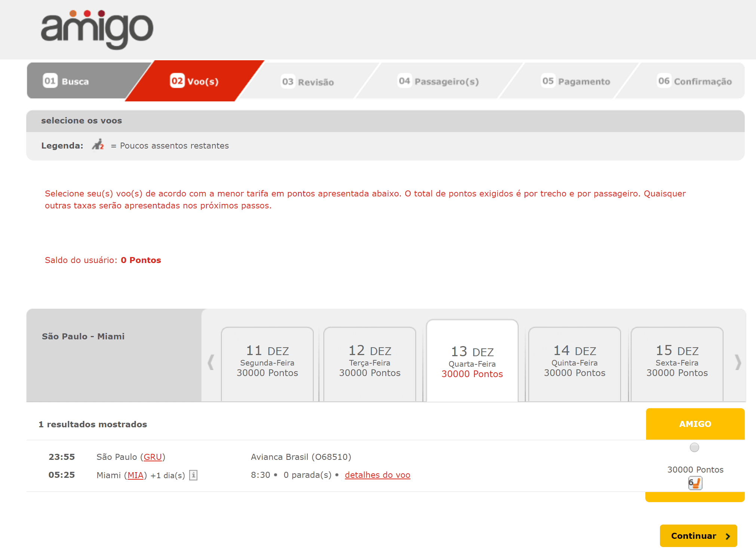This screenshot has width=756, height=556.
Task: Choose the 14 DEZ Quinta-Feira date
Action: pos(575,364)
